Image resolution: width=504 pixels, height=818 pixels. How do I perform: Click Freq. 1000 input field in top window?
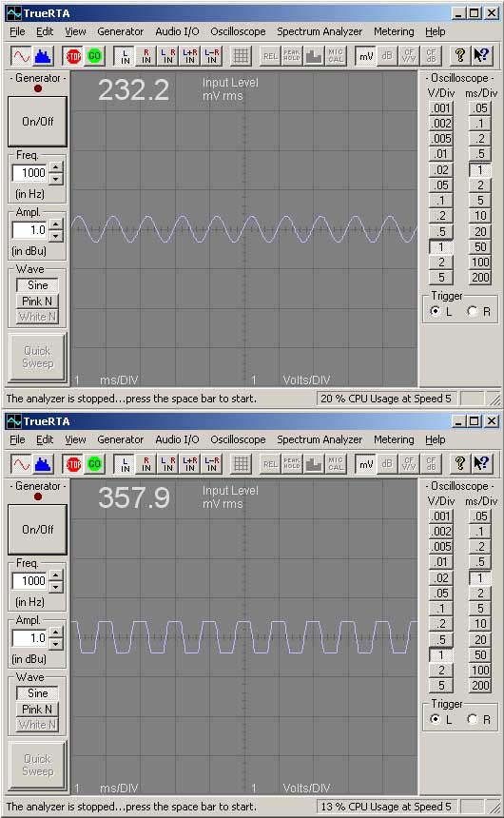(x=30, y=173)
